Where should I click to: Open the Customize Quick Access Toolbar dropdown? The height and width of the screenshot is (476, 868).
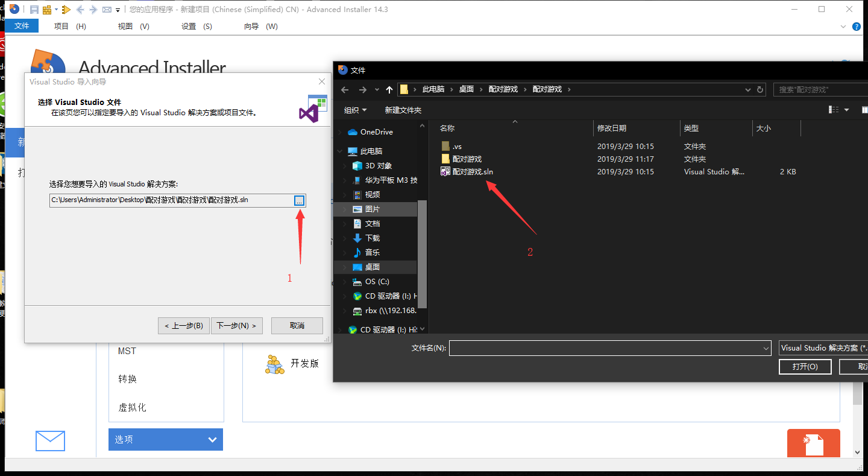pyautogui.click(x=118, y=10)
